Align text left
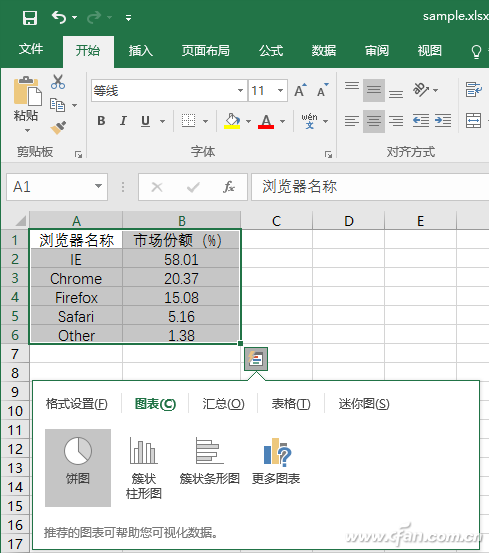Viewport: 489px width, 553px height. tap(352, 121)
